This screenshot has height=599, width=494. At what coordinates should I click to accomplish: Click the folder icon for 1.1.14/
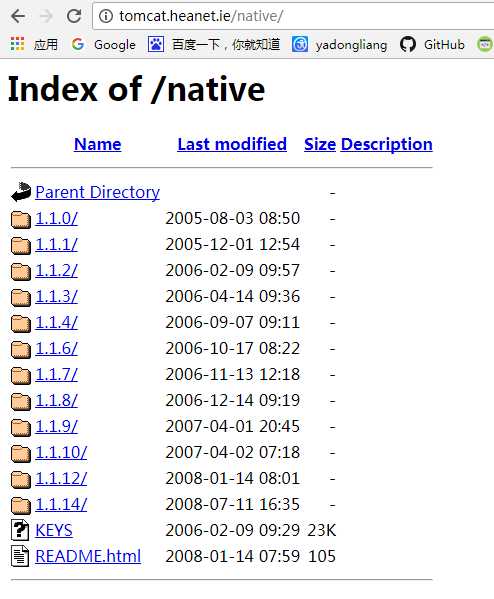[x=21, y=505]
